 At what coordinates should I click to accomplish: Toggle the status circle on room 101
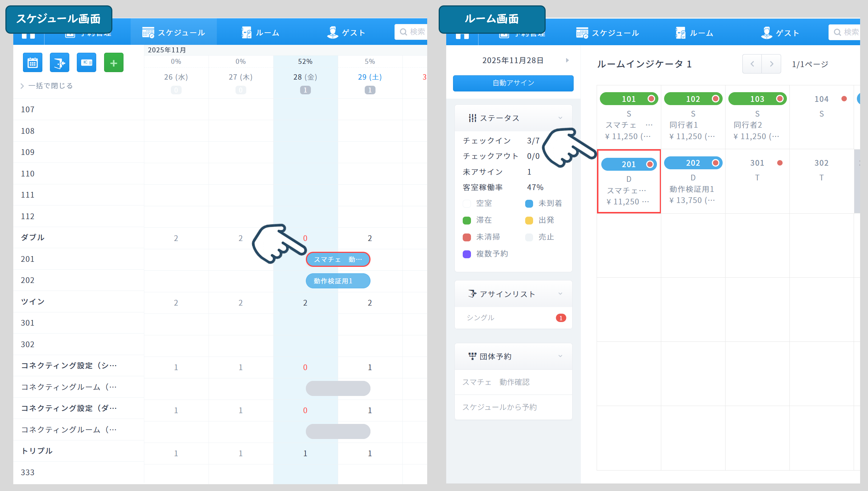pos(651,99)
